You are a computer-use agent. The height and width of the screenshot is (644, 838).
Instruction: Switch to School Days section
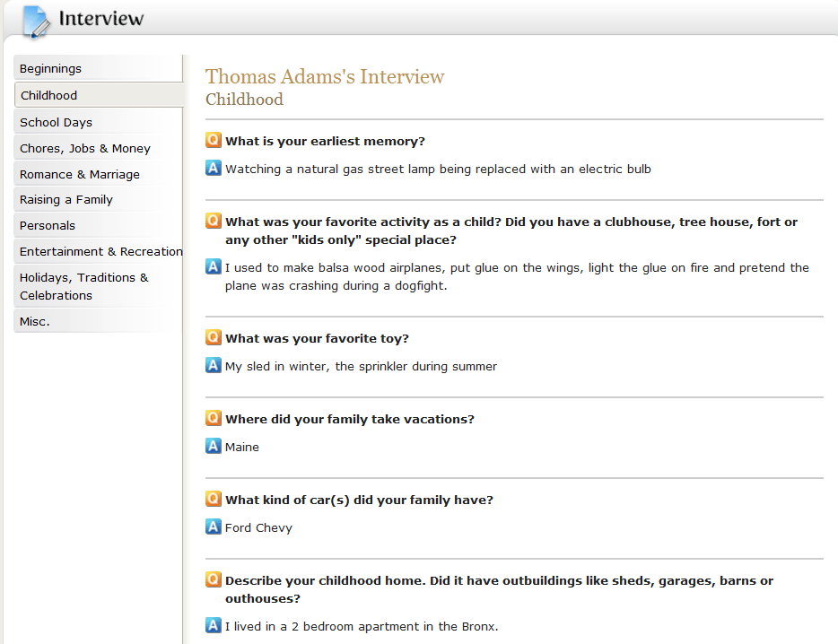pyautogui.click(x=56, y=122)
